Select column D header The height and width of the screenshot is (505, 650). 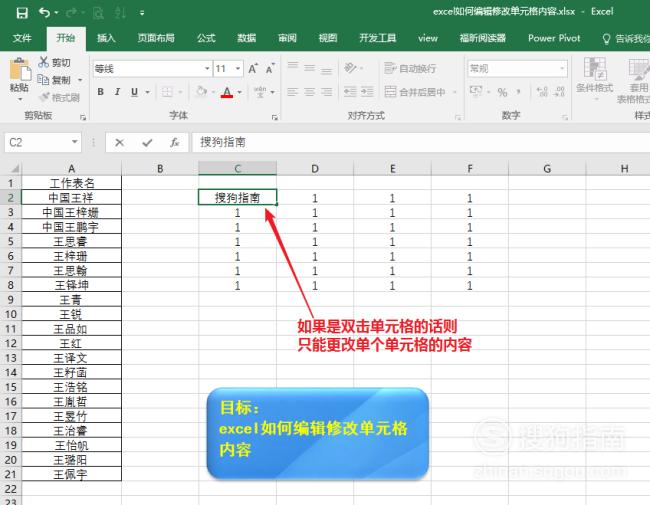coord(315,168)
